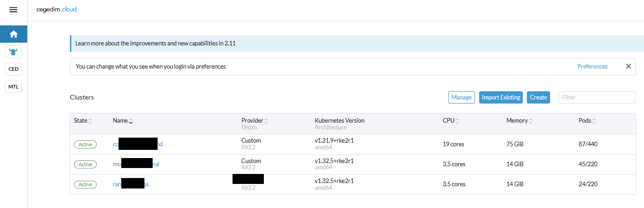This screenshot has height=208, width=644.
Task: Open the Rancher bull icon cluster
Action: (14, 51)
